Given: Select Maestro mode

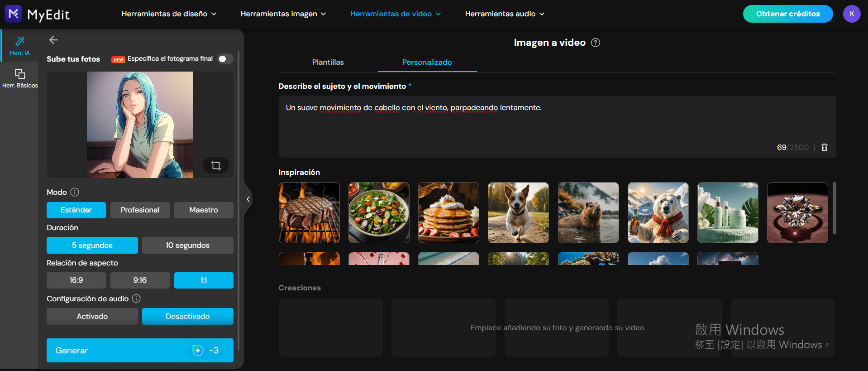Looking at the screenshot, I should [x=204, y=210].
